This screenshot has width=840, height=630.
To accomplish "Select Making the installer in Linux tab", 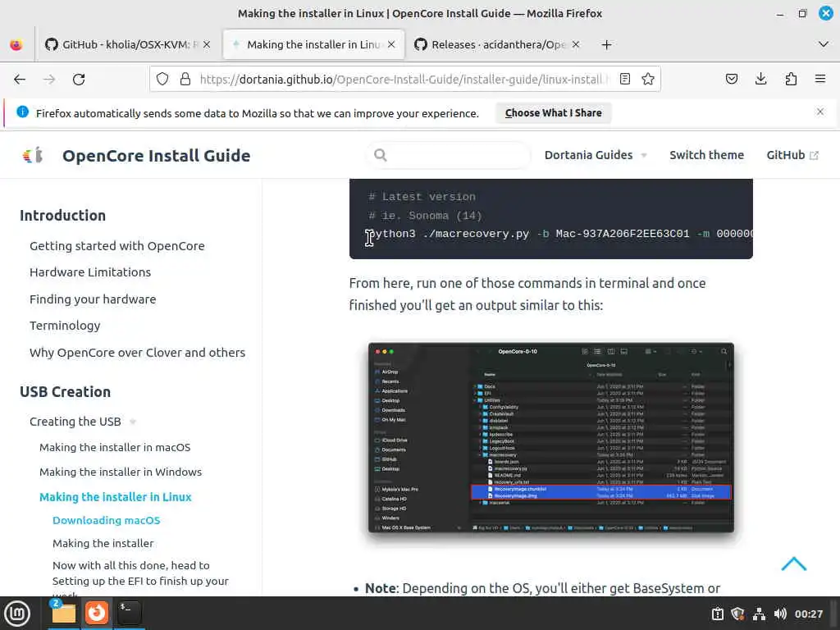I will (x=313, y=44).
